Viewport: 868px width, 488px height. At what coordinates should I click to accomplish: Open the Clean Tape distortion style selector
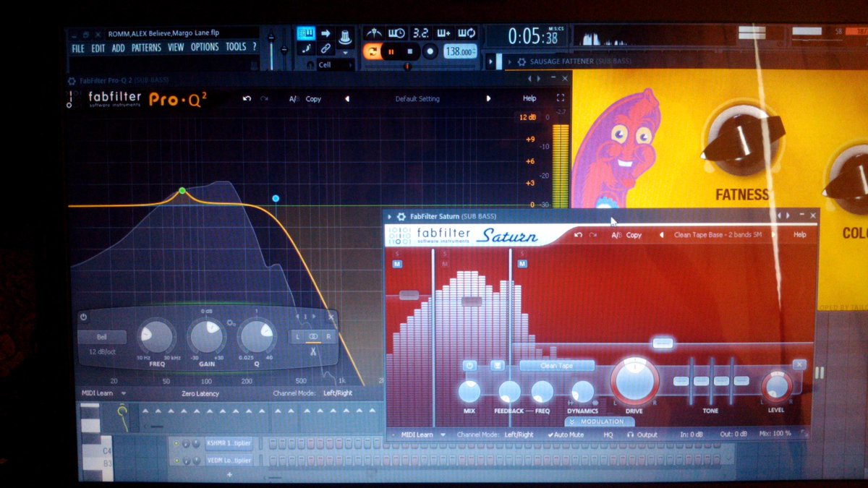556,366
